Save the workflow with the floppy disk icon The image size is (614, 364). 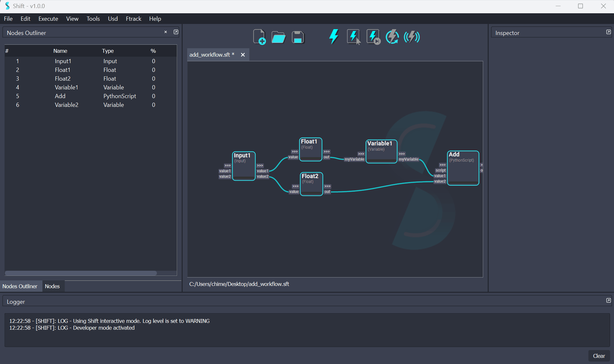tap(298, 37)
